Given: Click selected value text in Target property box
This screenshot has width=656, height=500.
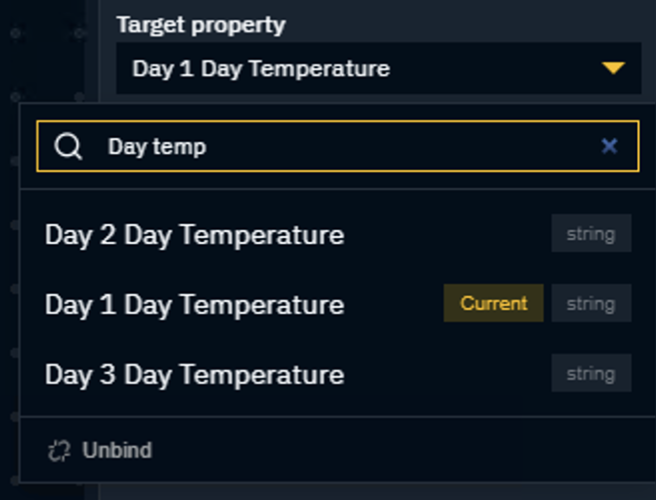Looking at the screenshot, I should (x=261, y=69).
